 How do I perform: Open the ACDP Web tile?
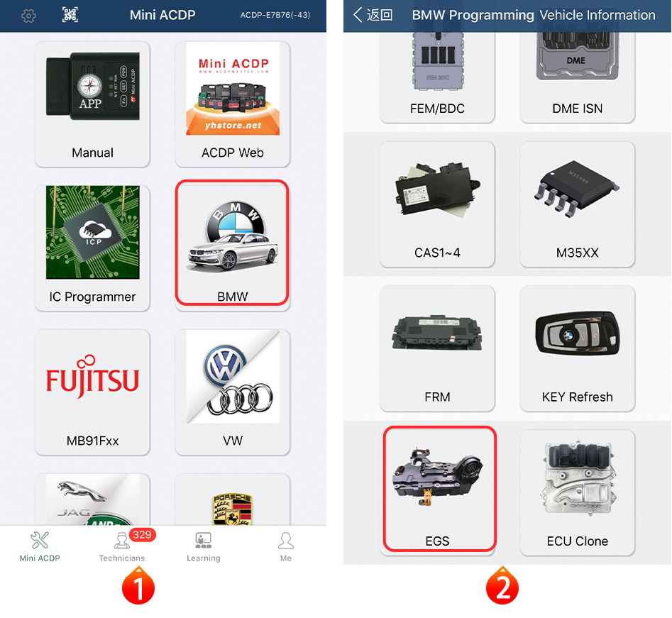[x=233, y=104]
